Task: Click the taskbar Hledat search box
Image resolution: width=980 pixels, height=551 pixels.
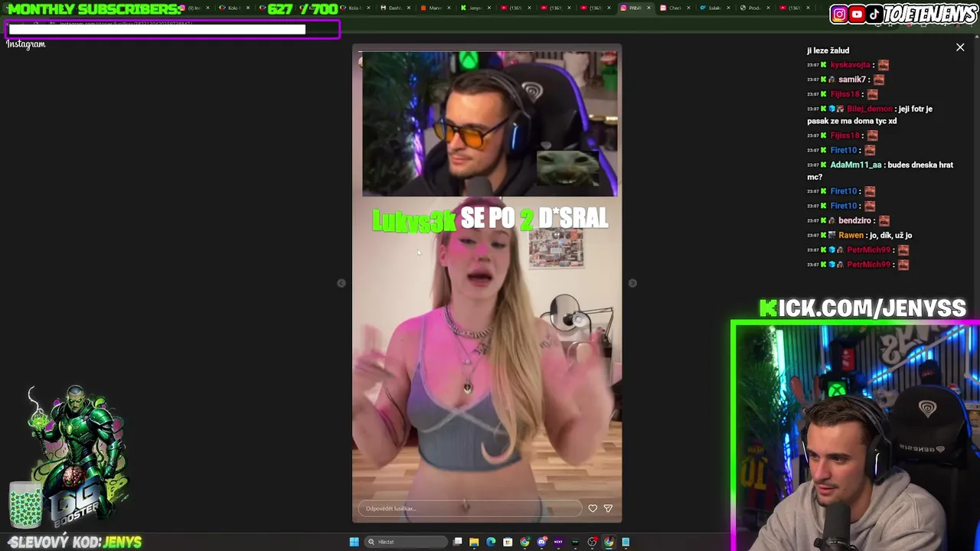Action: click(x=406, y=542)
